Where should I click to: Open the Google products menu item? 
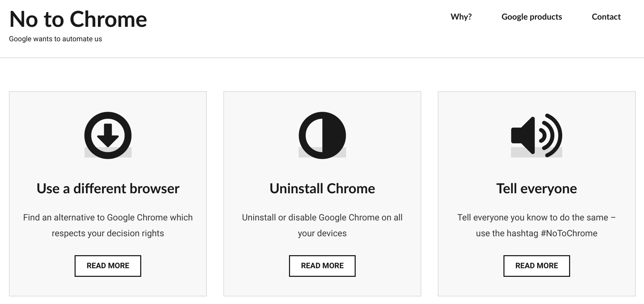(532, 17)
